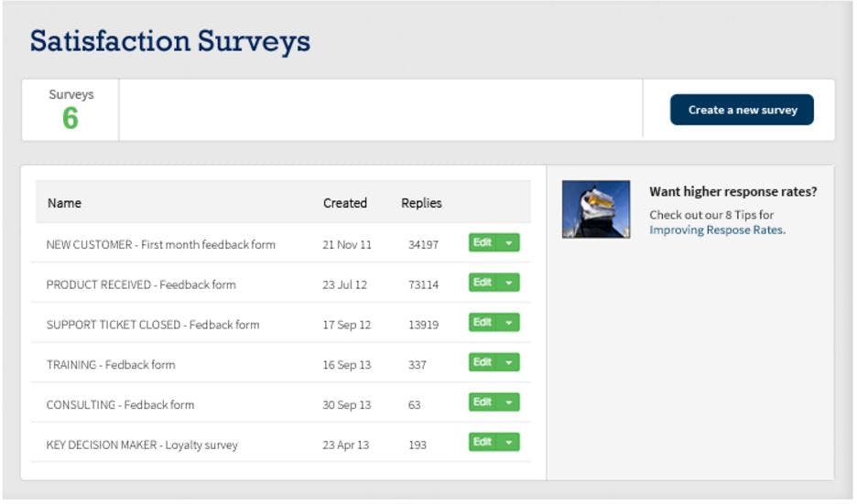The width and height of the screenshot is (857, 504).
Task: Edit the NEW CUSTOMER feedback form
Action: [x=483, y=242]
